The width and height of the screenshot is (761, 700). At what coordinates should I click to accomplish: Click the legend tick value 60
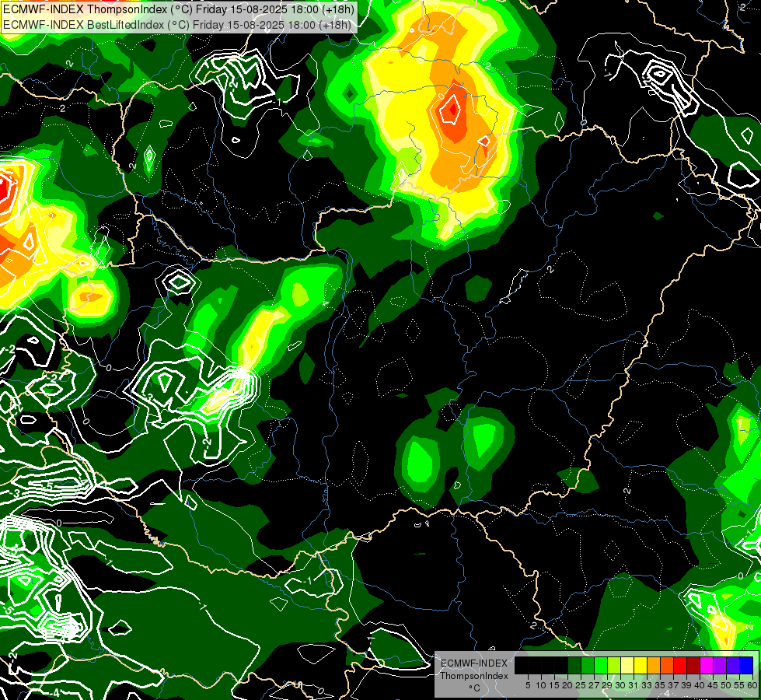[752, 685]
